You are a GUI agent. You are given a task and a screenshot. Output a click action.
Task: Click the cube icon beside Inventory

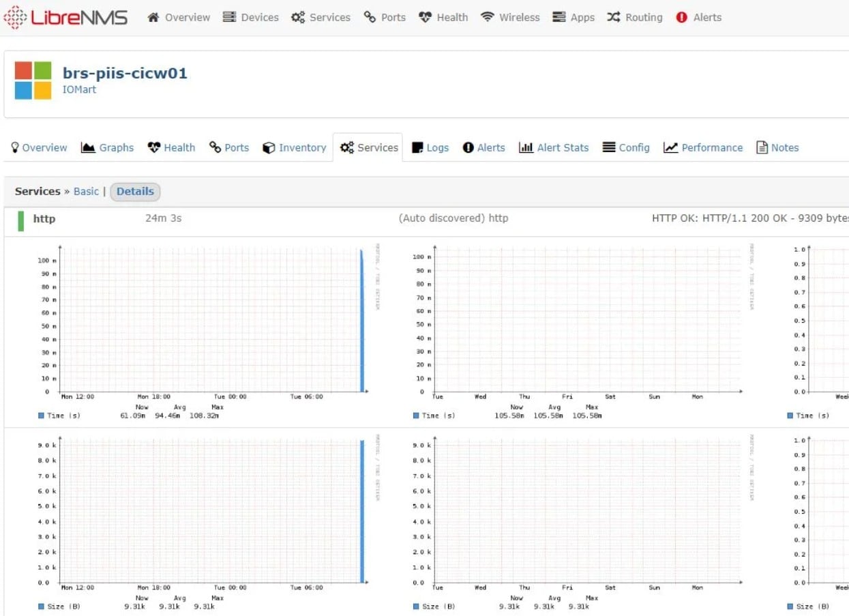pos(269,147)
